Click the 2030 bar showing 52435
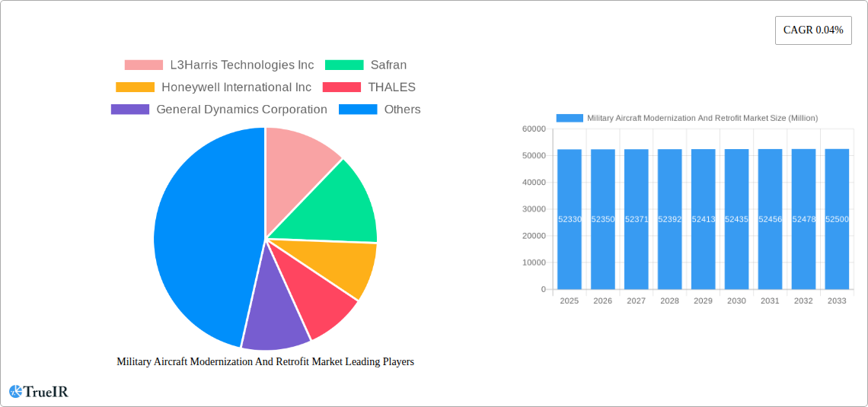The width and height of the screenshot is (868, 407). [x=737, y=219]
